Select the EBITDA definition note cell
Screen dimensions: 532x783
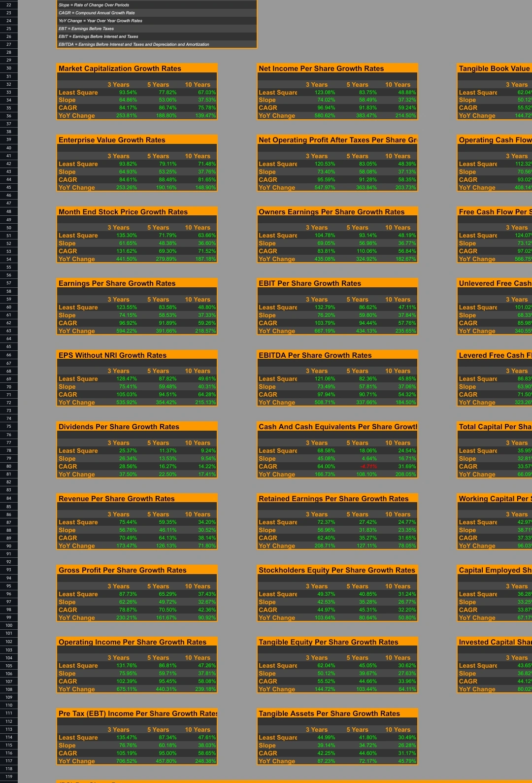[134, 44]
